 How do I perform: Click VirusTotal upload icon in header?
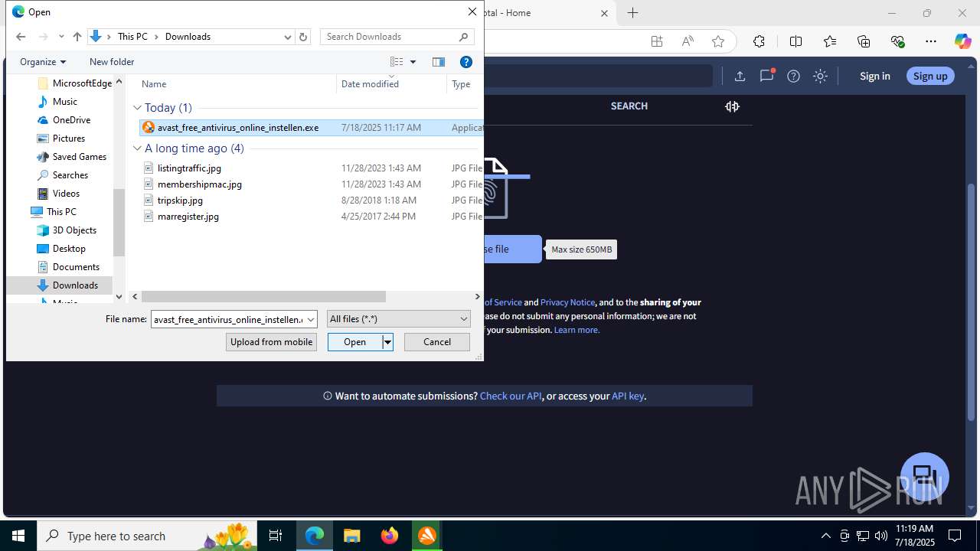click(740, 76)
